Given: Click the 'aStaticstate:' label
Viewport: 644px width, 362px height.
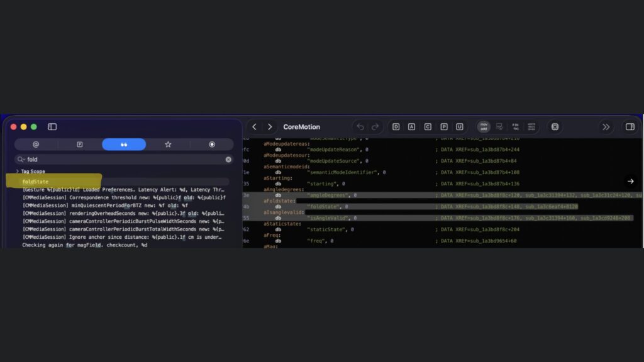Looking at the screenshot, I should click(282, 224).
